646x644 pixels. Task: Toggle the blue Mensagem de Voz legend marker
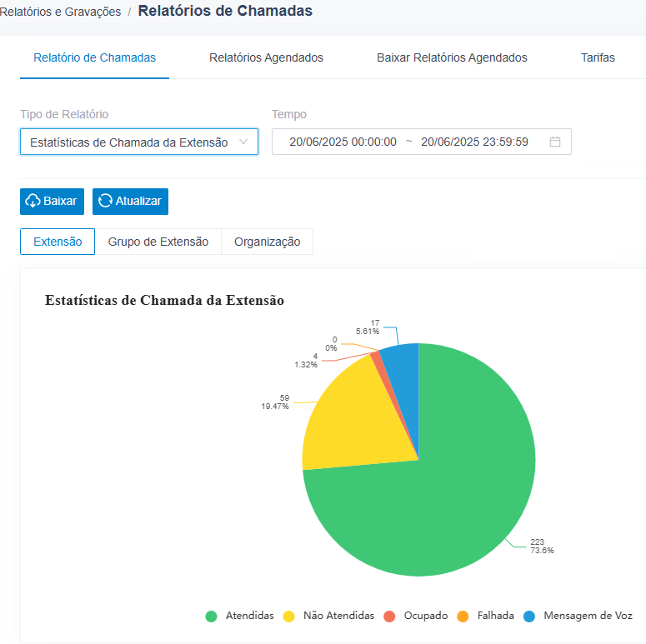coord(529,617)
